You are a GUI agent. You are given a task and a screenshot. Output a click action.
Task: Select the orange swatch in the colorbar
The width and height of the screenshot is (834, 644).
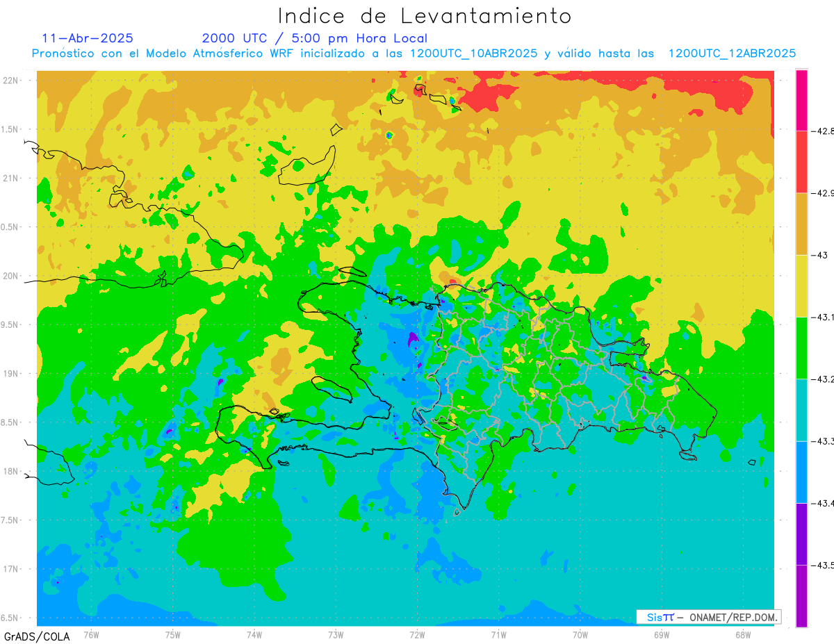[x=801, y=224]
